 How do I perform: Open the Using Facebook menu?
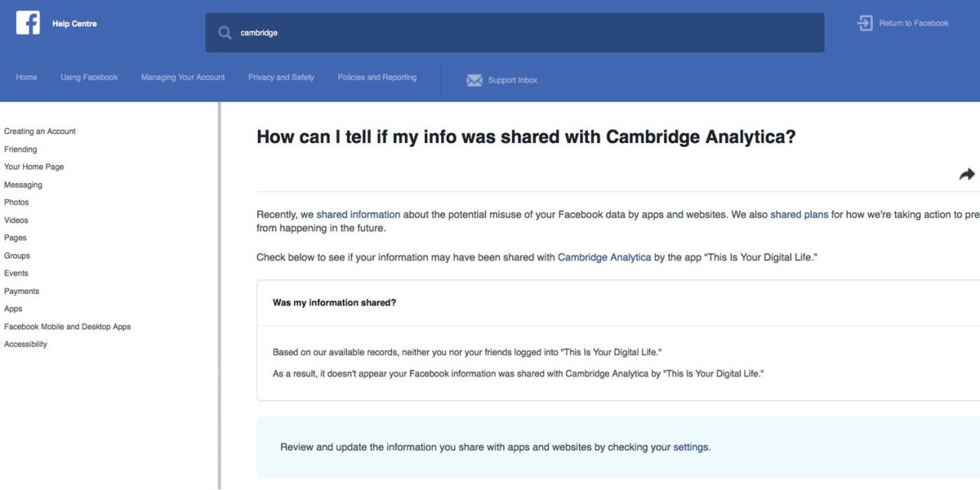89,77
